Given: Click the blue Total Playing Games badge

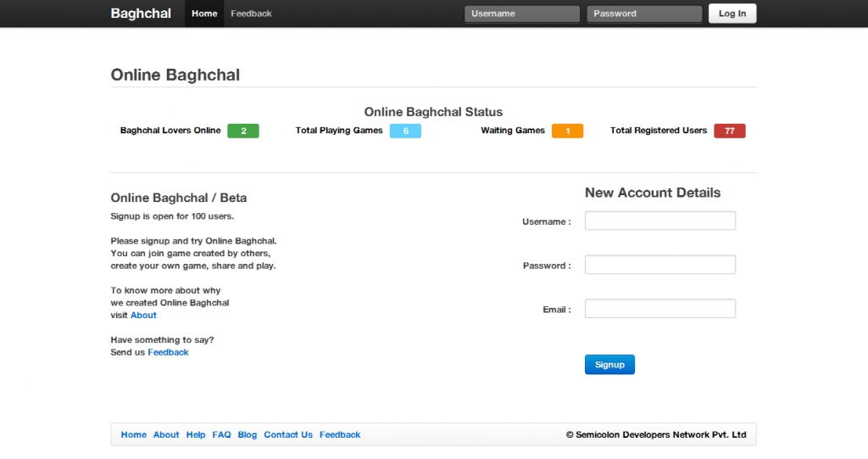Looking at the screenshot, I should click(405, 131).
